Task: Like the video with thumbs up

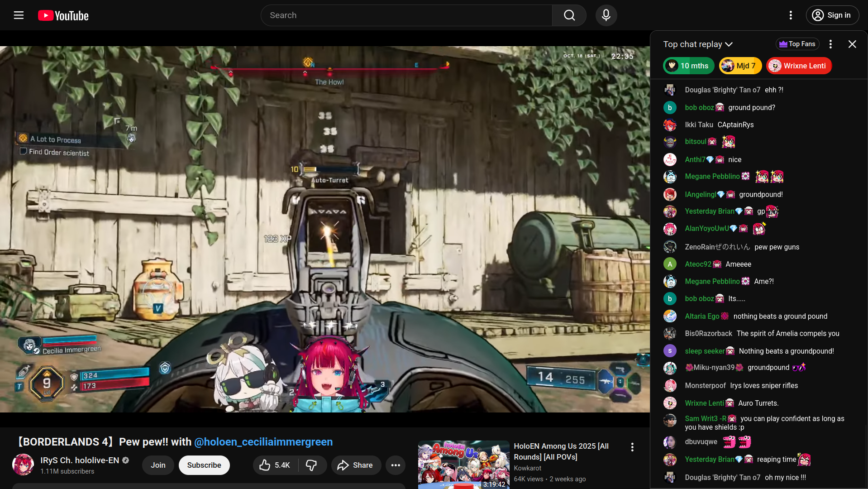Action: 275,465
